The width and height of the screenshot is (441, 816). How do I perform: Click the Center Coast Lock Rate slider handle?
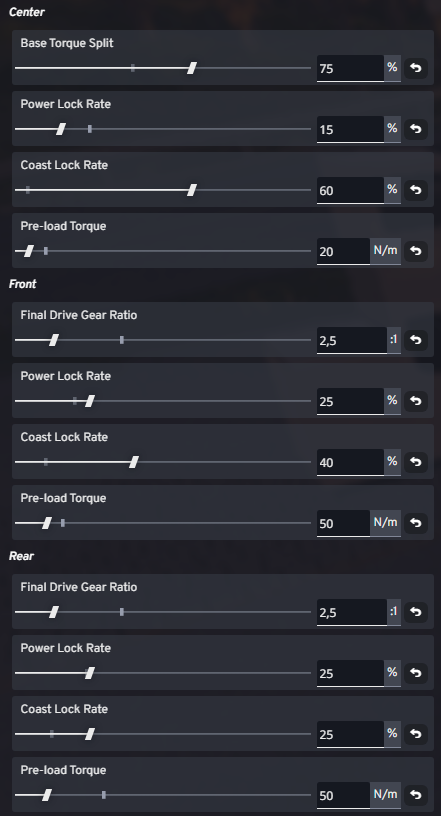coord(192,190)
